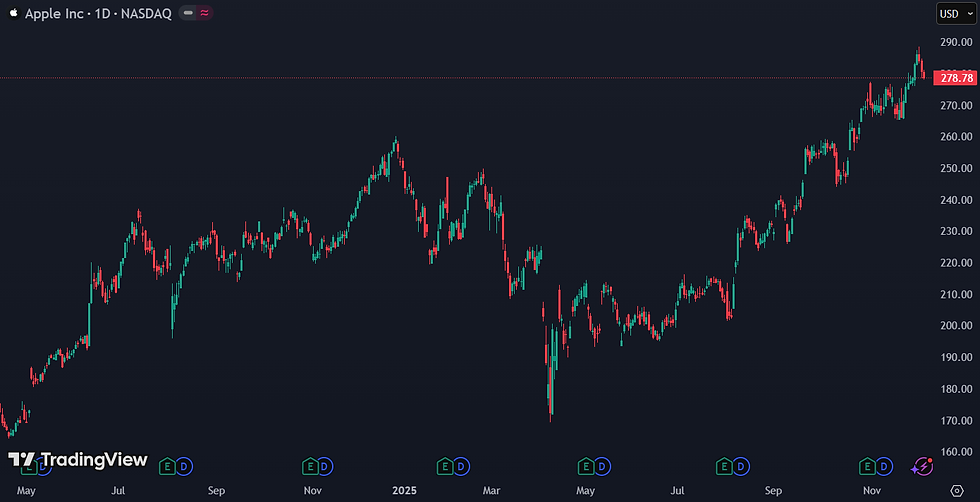
Task: Click the pink approximate-equals indicator icon
Action: (204, 13)
